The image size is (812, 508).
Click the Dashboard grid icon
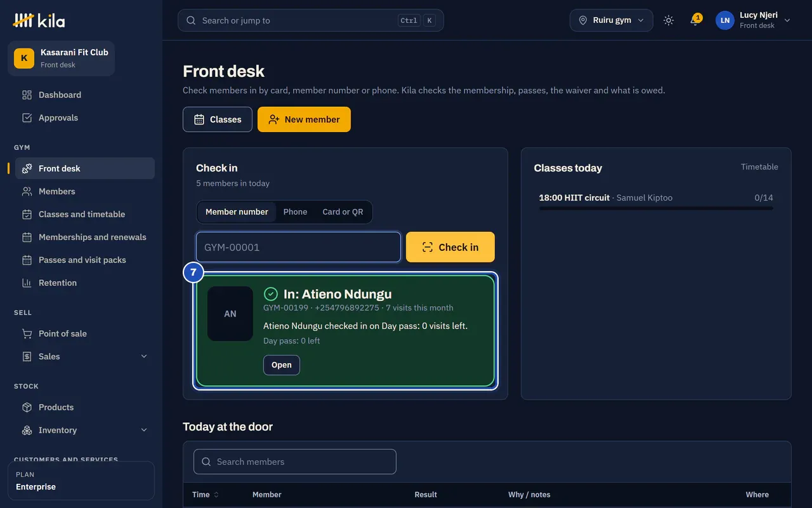(x=27, y=95)
